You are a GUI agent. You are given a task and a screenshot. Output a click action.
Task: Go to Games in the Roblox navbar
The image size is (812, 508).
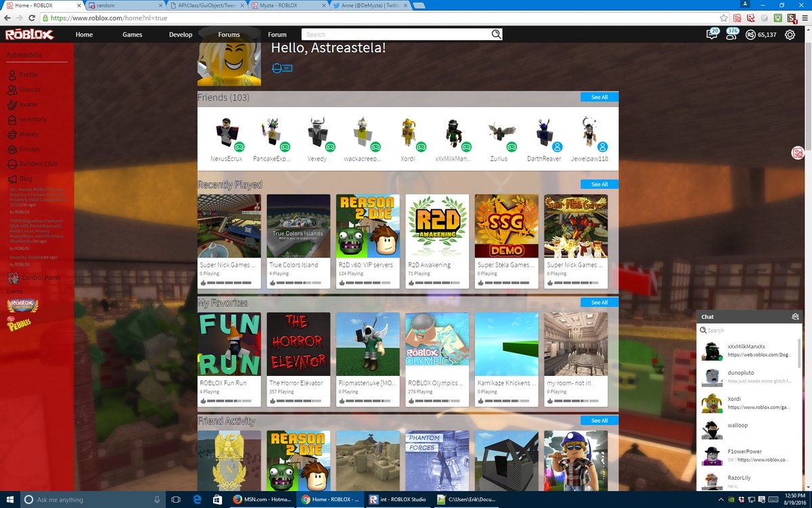(132, 35)
